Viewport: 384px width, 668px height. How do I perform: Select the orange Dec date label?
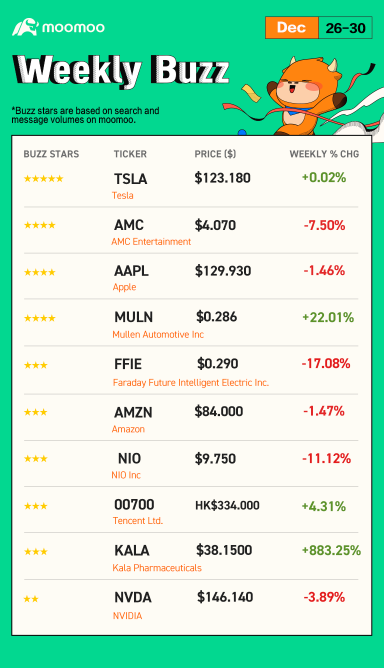click(x=292, y=28)
